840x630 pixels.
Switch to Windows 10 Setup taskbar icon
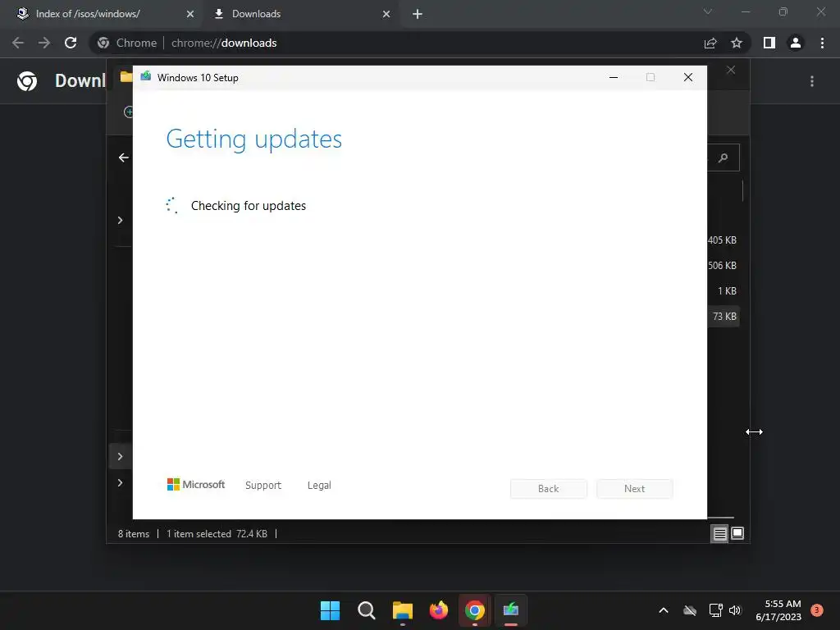pos(511,610)
